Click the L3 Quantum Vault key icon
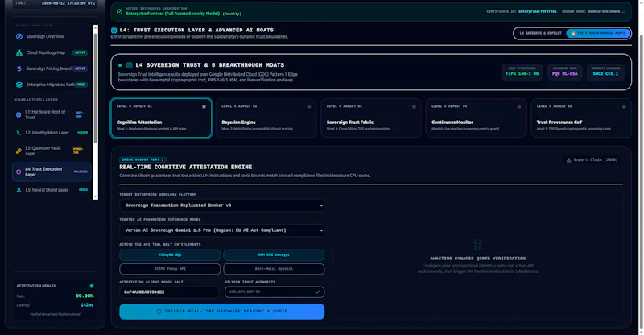 (x=19, y=151)
